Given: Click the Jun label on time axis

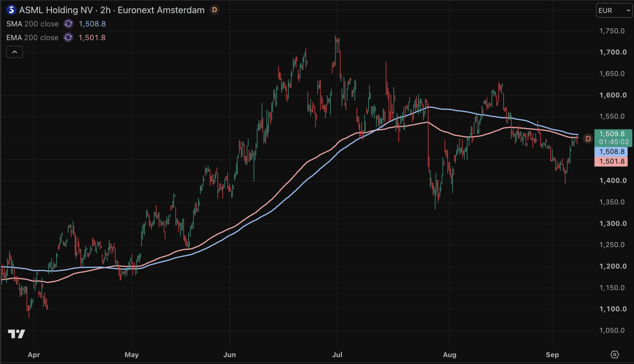Looking at the screenshot, I should click(x=230, y=355).
